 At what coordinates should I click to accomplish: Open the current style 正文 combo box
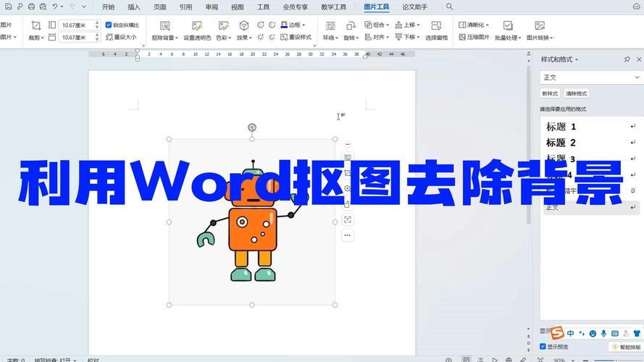tap(591, 77)
